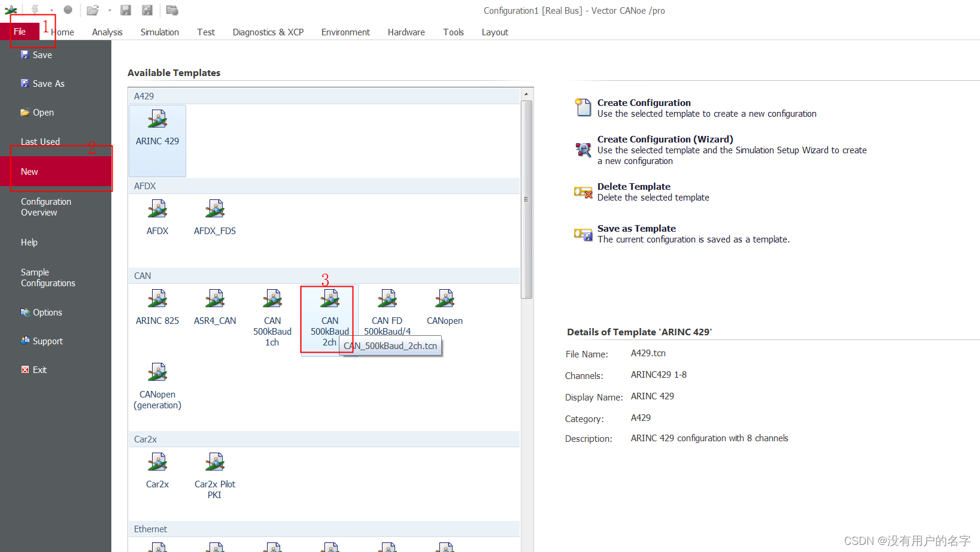
Task: Click the Create Configuration icon
Action: (x=583, y=107)
